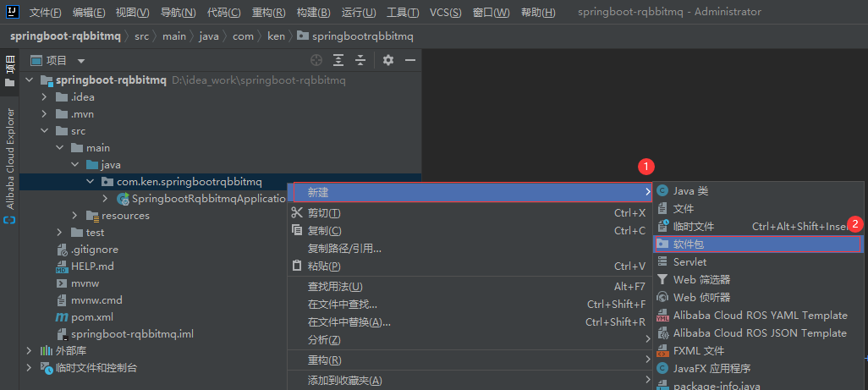Click the 外部库 library icon

coord(47,351)
